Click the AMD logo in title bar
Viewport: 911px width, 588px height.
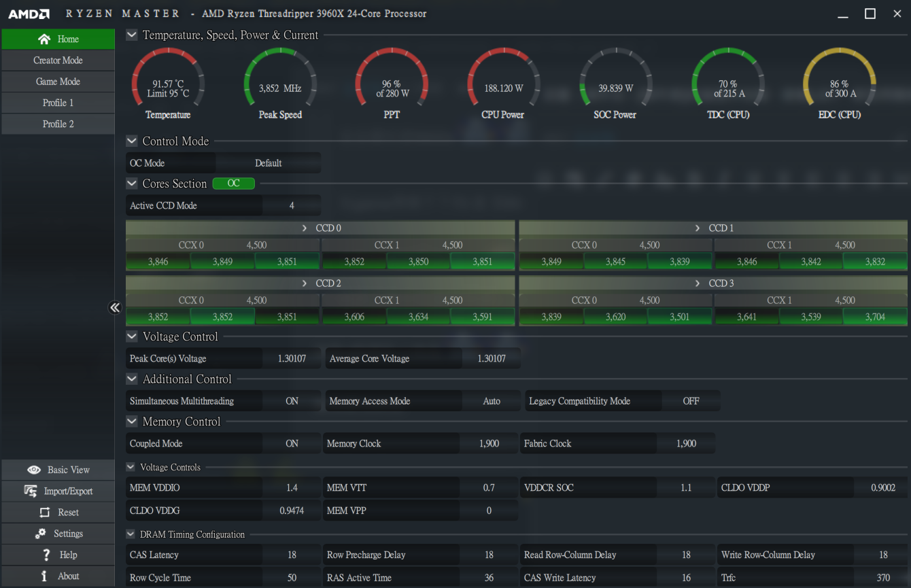coord(29,14)
